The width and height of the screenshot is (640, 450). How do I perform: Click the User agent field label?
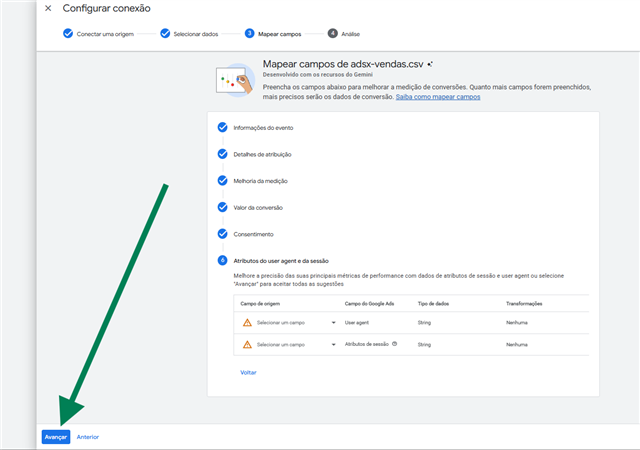(x=357, y=323)
